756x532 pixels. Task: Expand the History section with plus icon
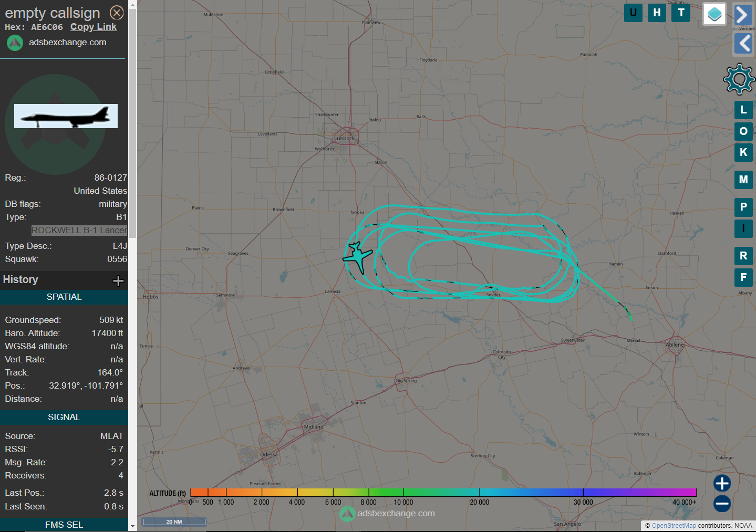click(x=118, y=281)
